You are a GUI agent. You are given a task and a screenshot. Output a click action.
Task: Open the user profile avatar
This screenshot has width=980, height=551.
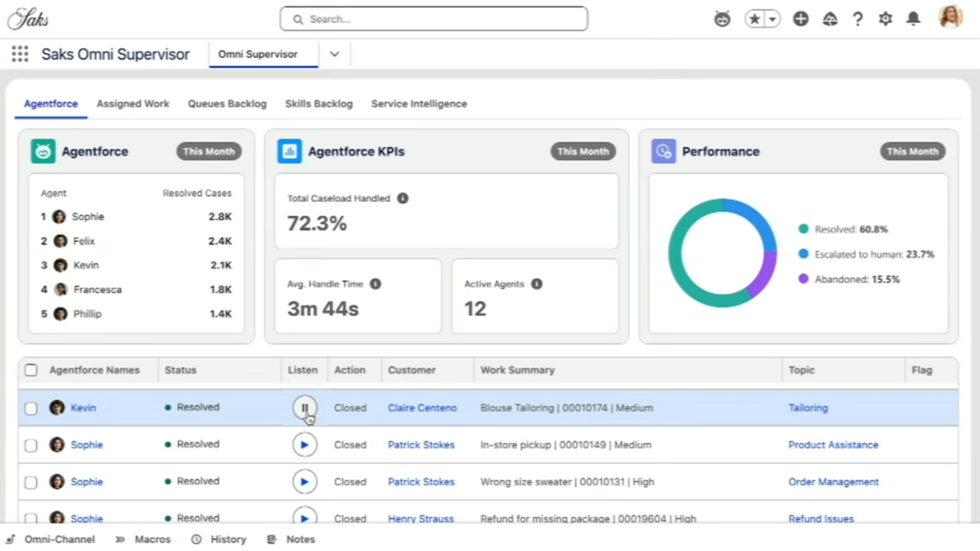tap(950, 17)
